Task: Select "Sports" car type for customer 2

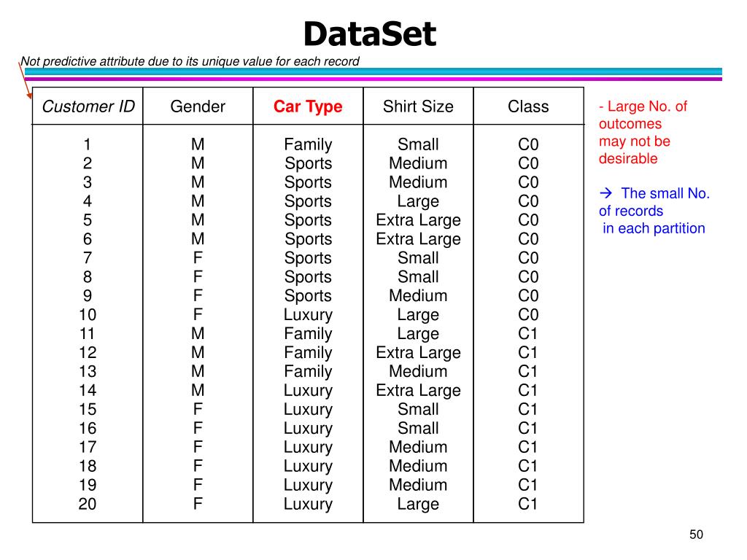Action: (x=309, y=164)
